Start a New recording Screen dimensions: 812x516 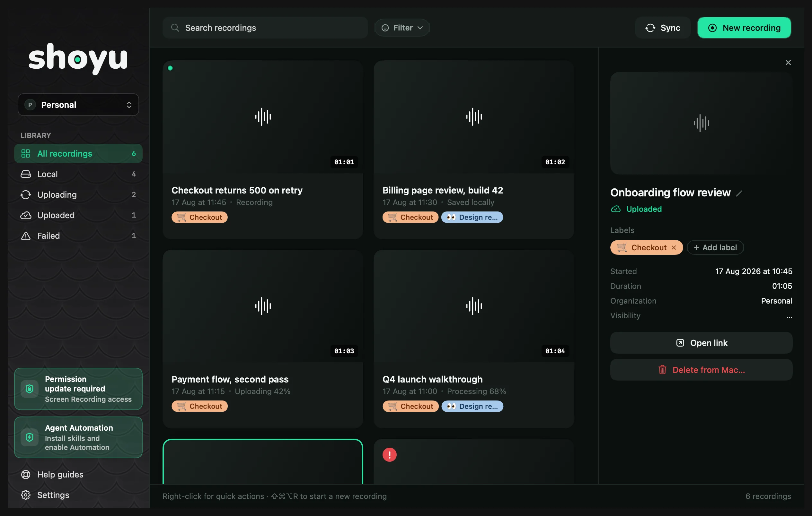tap(744, 28)
